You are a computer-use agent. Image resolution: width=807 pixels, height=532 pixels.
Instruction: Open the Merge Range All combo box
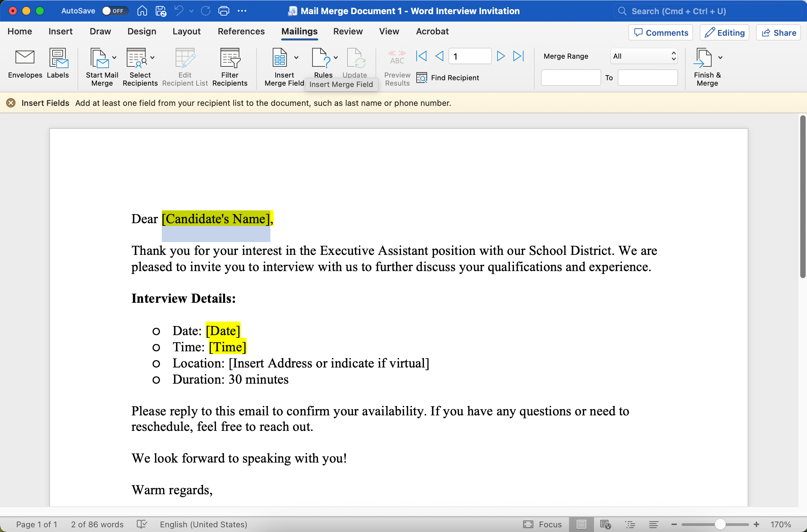tap(644, 56)
